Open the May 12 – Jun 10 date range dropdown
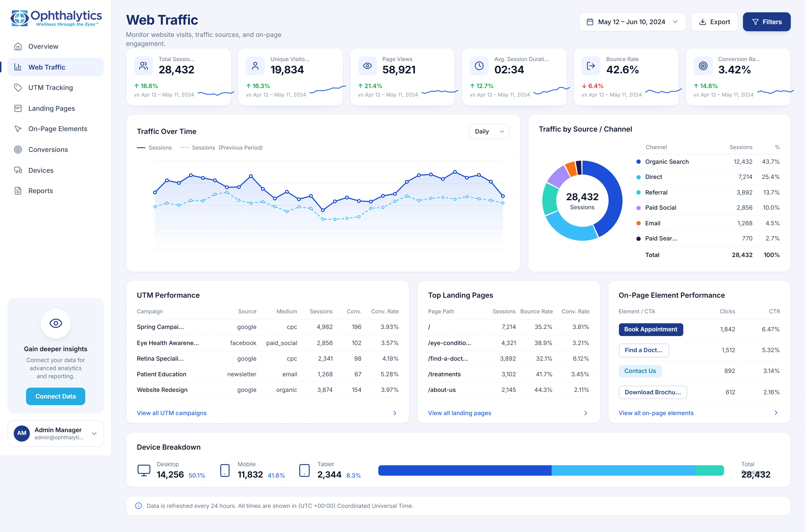The height and width of the screenshot is (532, 805). tap(632, 22)
